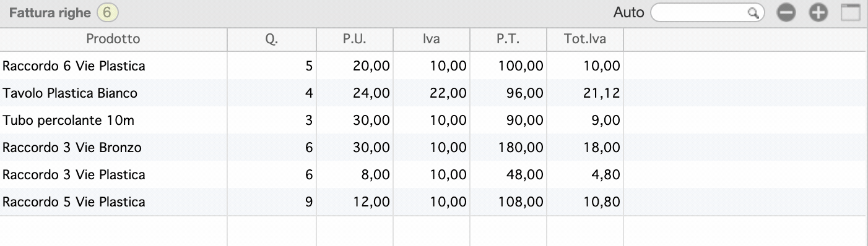Click the 180,00 P.T. cell

coord(508,147)
